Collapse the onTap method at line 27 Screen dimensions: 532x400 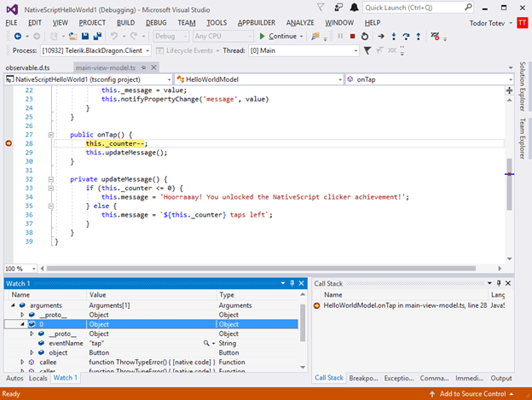(51, 135)
